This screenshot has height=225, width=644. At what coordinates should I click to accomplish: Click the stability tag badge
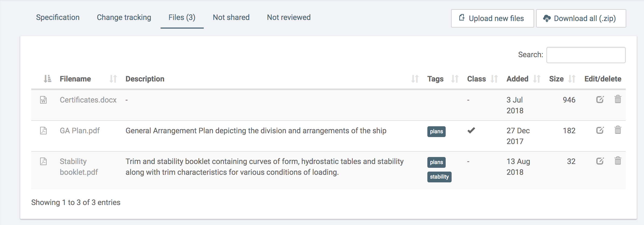439,177
